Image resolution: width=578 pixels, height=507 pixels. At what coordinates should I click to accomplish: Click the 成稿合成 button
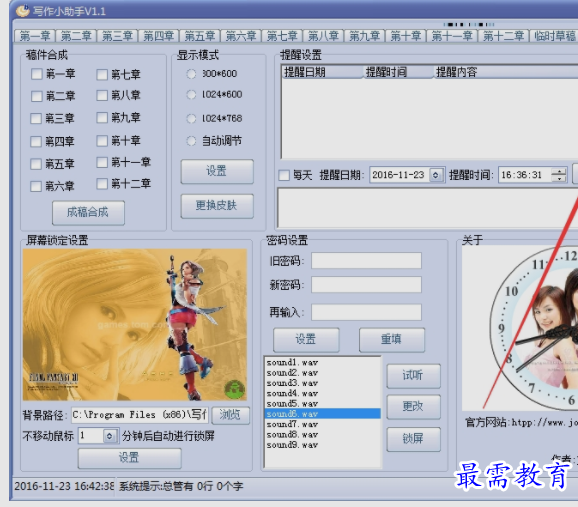click(x=88, y=212)
